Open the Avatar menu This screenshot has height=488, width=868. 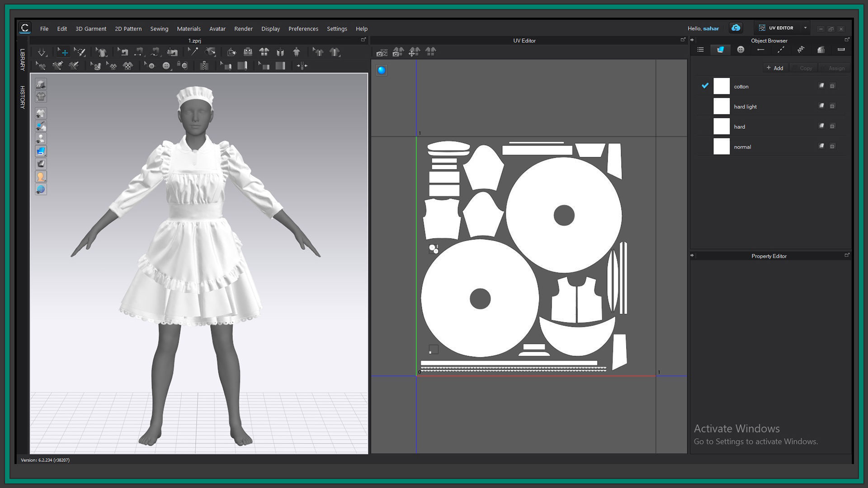click(x=217, y=28)
